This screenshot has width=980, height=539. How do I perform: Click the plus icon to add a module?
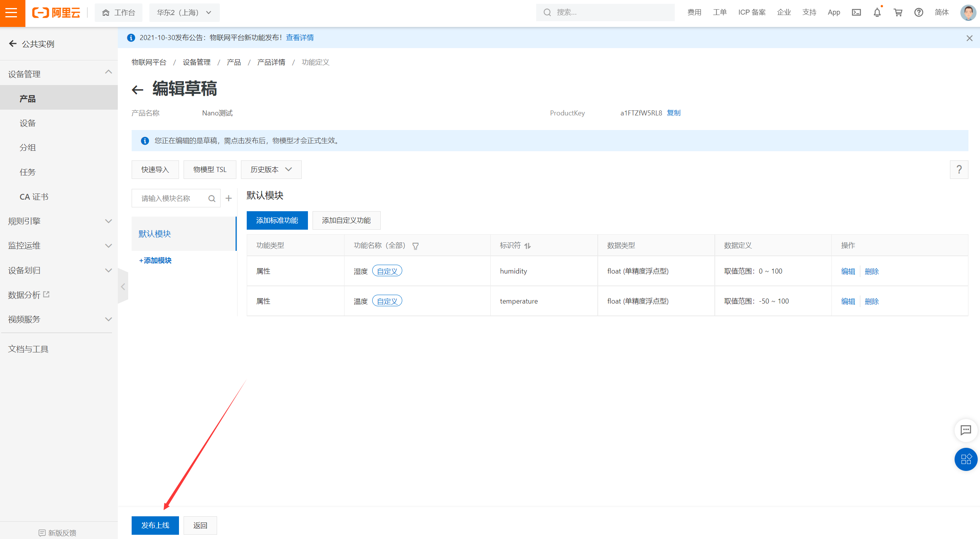[x=229, y=198]
